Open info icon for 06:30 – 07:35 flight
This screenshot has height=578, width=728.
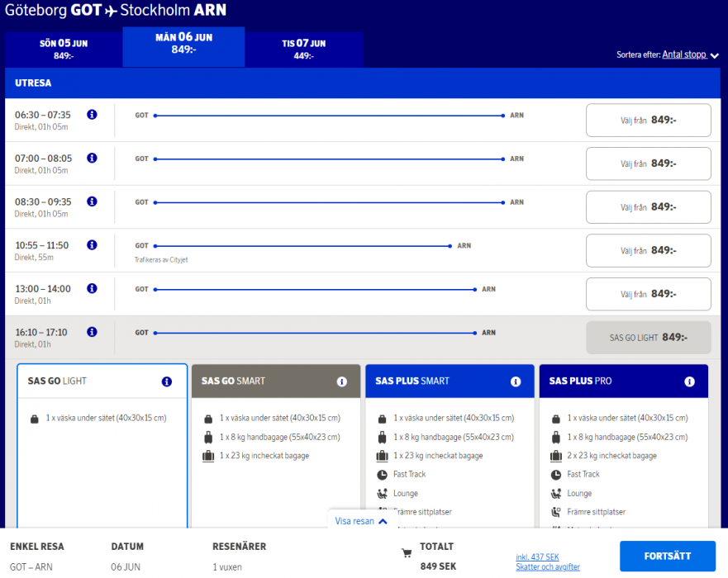(92, 115)
